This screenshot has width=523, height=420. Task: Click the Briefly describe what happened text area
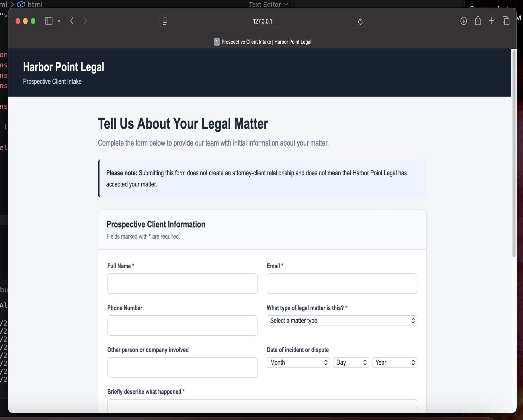pyautogui.click(x=262, y=406)
